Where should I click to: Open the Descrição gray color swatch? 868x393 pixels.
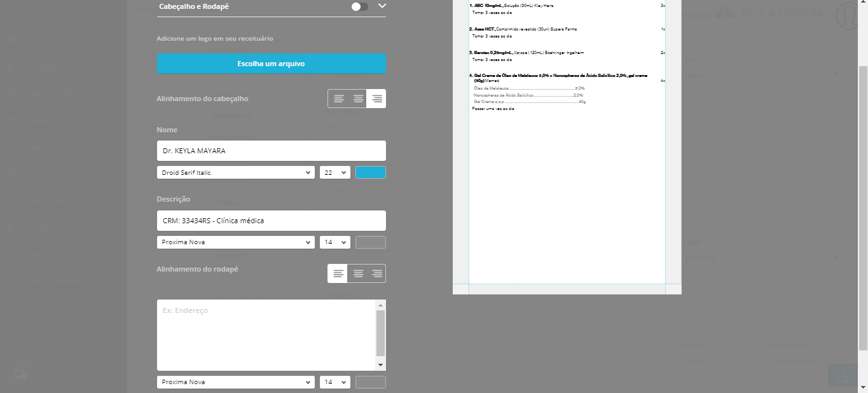(371, 242)
